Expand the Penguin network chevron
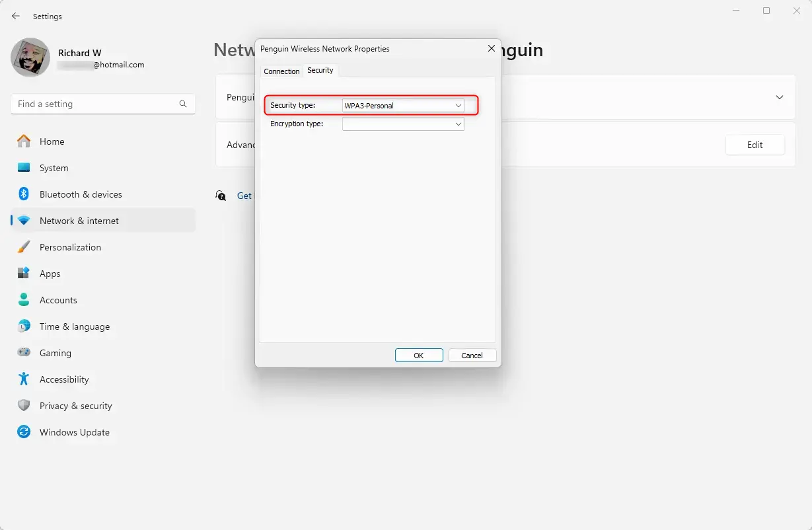The image size is (812, 530). click(780, 97)
